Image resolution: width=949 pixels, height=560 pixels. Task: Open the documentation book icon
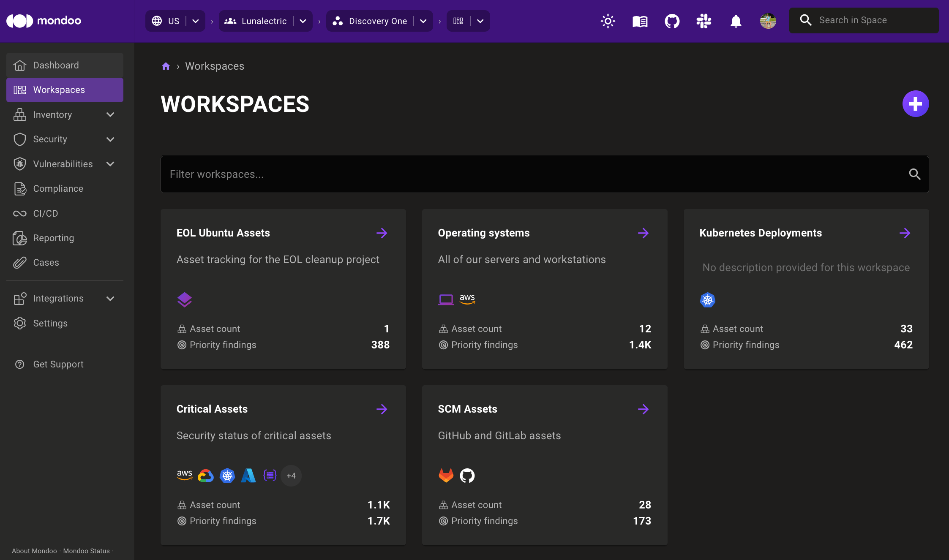(x=639, y=21)
